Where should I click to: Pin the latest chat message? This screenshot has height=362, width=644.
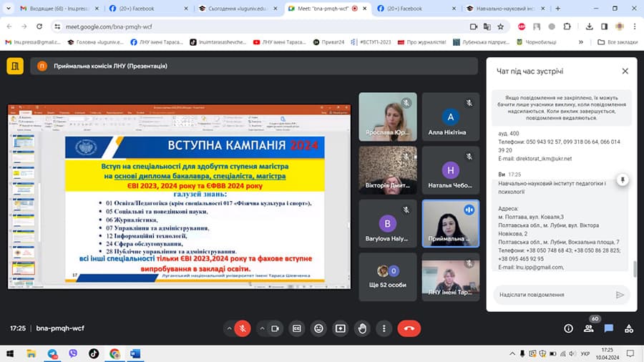click(x=623, y=180)
